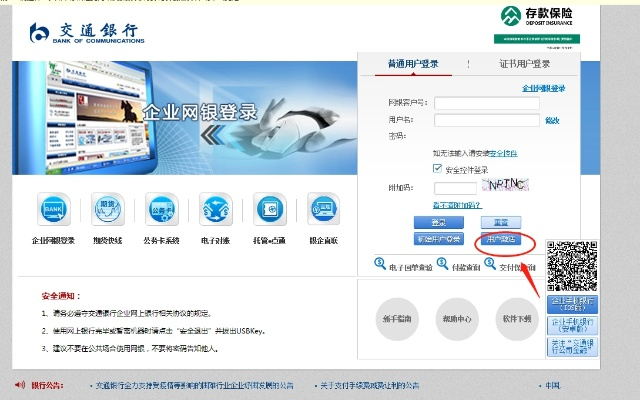Click the 新手指南 round button
The image size is (640, 400).
397,319
